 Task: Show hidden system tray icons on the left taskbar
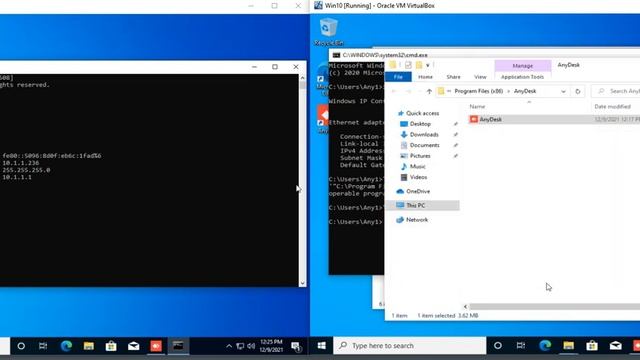coord(229,346)
